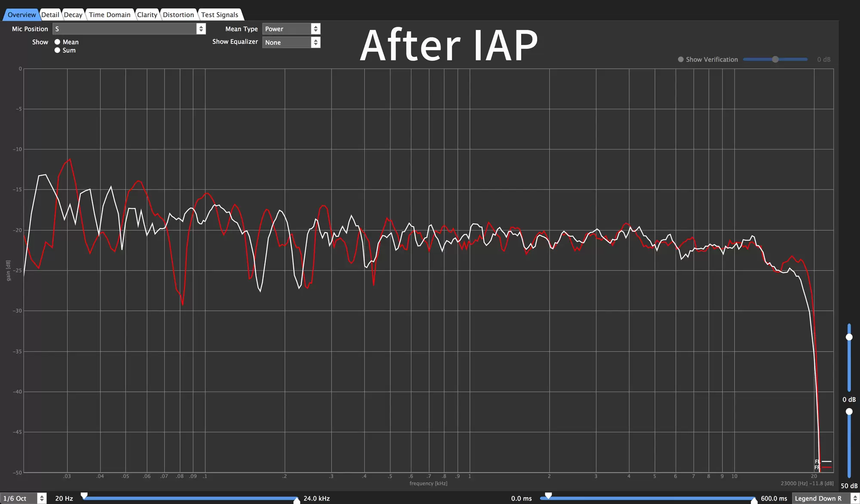Screen dimensions: 860x504
Task: Click the Mic Position stepper arrows
Action: [201, 29]
